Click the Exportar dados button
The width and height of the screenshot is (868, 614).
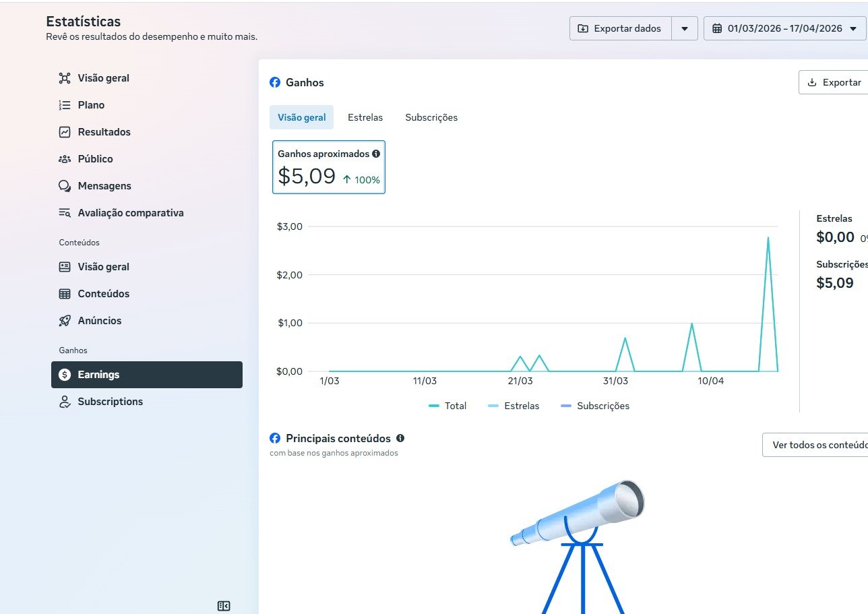tap(620, 28)
